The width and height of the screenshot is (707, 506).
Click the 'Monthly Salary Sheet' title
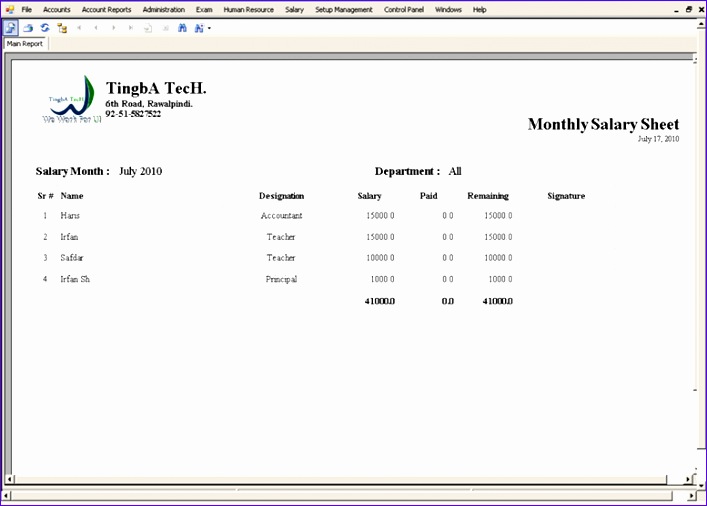[x=603, y=124]
